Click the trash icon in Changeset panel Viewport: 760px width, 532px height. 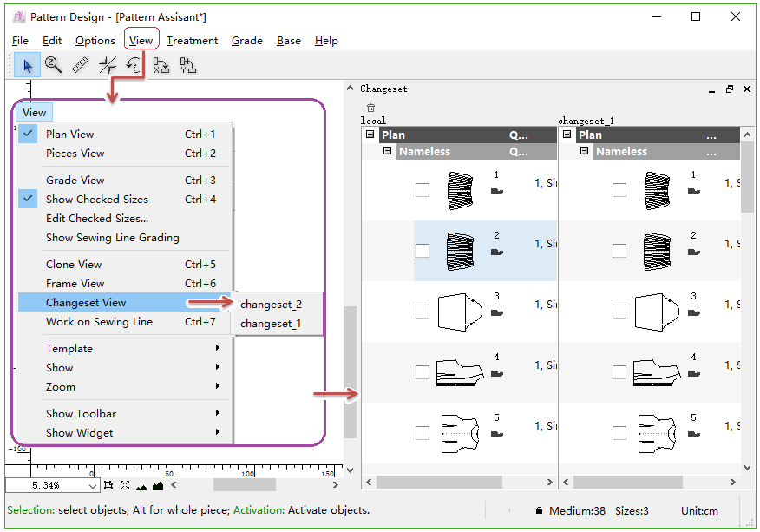[x=371, y=108]
